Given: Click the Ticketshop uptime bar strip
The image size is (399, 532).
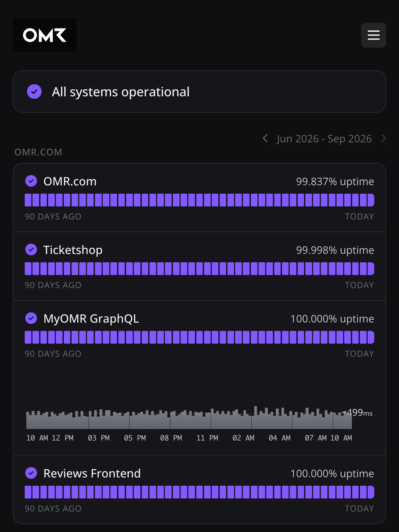Looking at the screenshot, I should 199,269.
